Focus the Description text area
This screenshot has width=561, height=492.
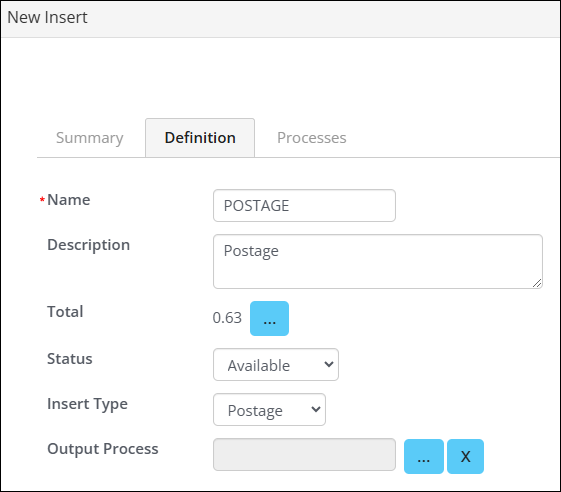click(x=378, y=262)
